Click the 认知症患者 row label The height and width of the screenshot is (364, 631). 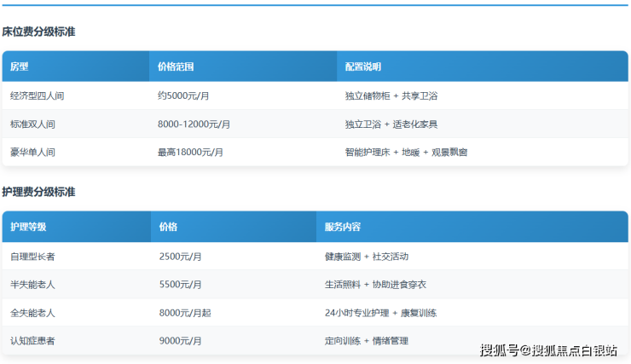pos(32,341)
